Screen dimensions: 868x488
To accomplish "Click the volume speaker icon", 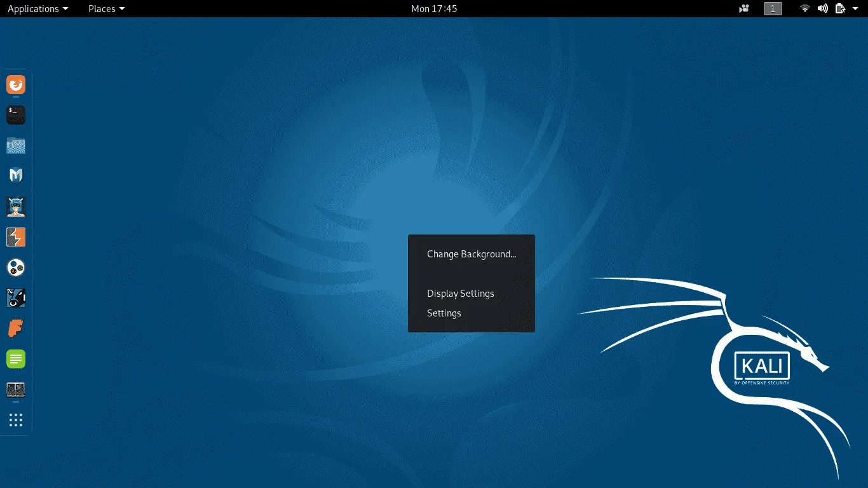I will pos(823,9).
